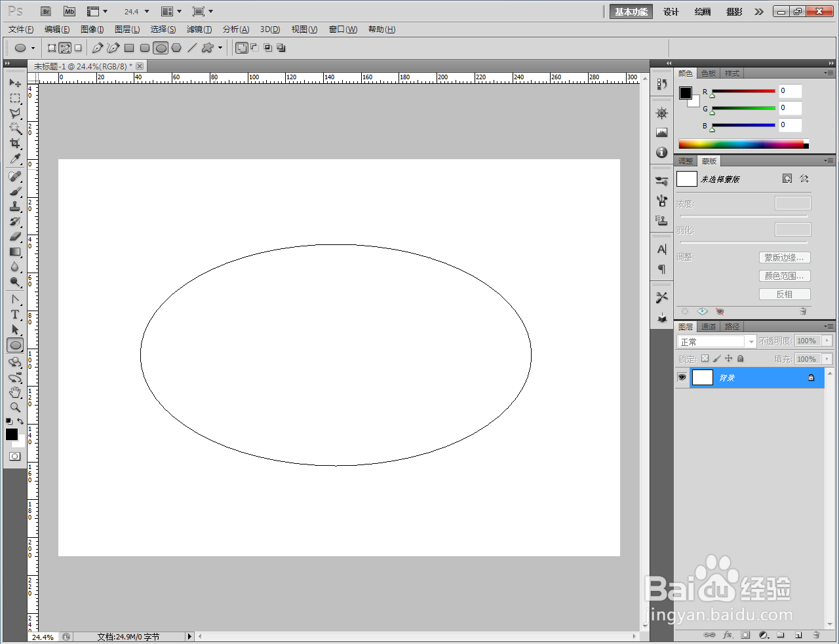Select the Ellipse shape tool in toolbox

(15, 345)
